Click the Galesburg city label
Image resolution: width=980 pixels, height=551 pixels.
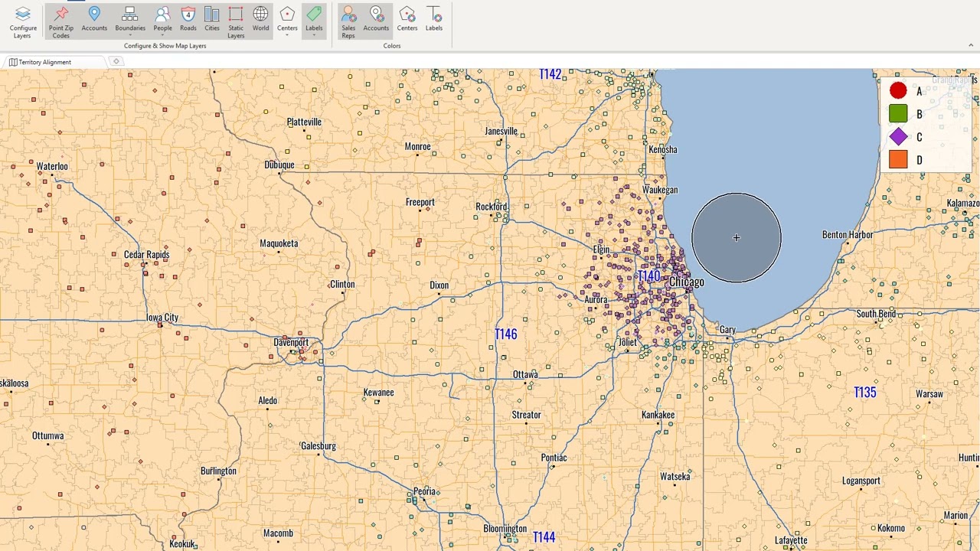(318, 446)
